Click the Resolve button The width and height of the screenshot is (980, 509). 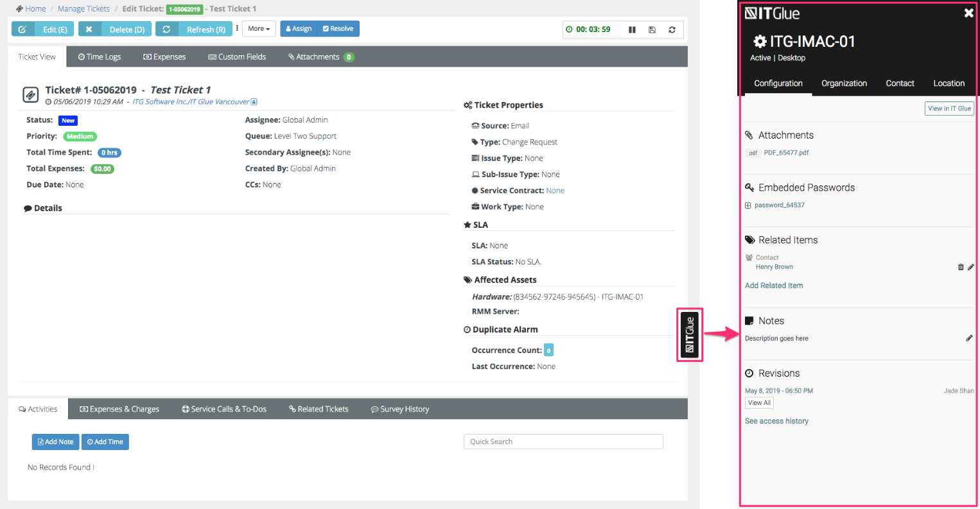coord(338,29)
